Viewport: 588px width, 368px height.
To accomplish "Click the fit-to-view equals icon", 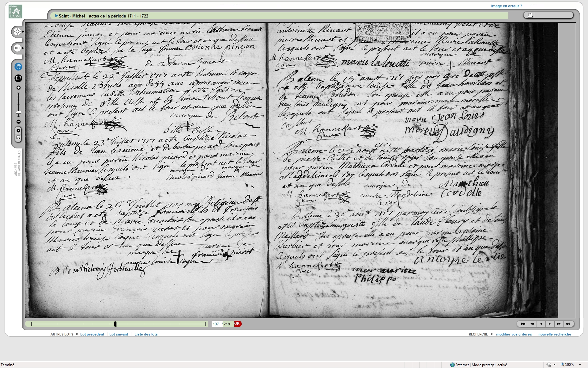I will pos(18,131).
